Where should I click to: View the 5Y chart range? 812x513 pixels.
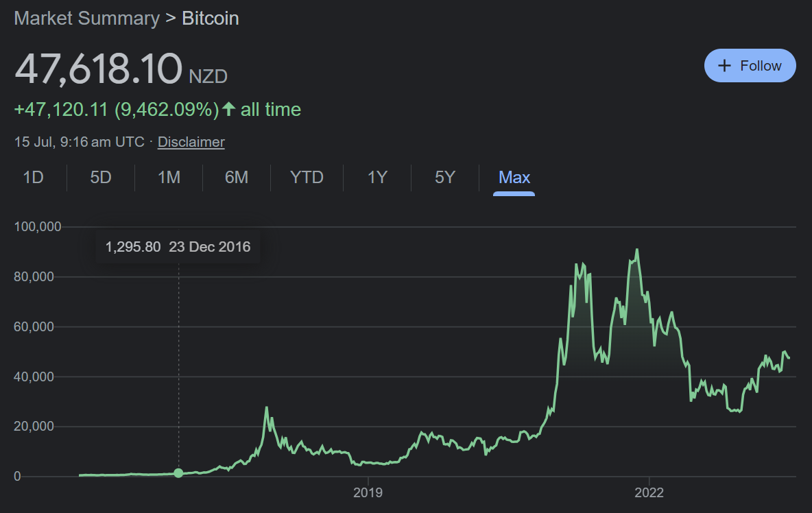tap(445, 178)
